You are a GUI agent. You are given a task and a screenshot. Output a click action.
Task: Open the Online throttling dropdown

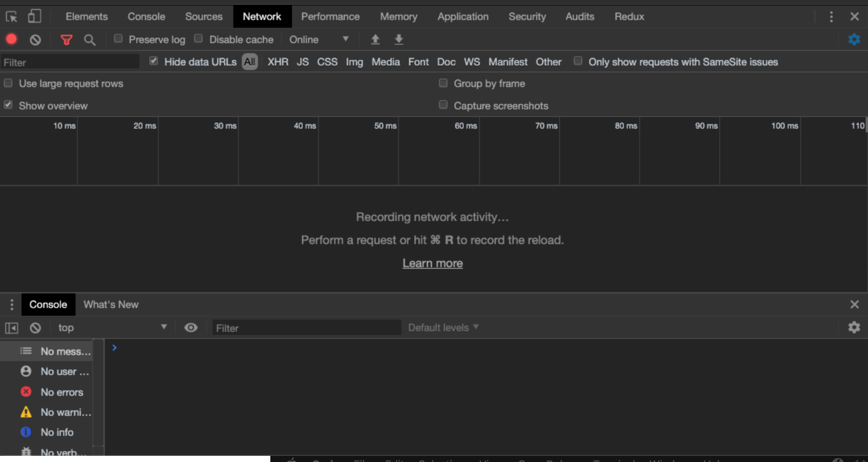(318, 39)
